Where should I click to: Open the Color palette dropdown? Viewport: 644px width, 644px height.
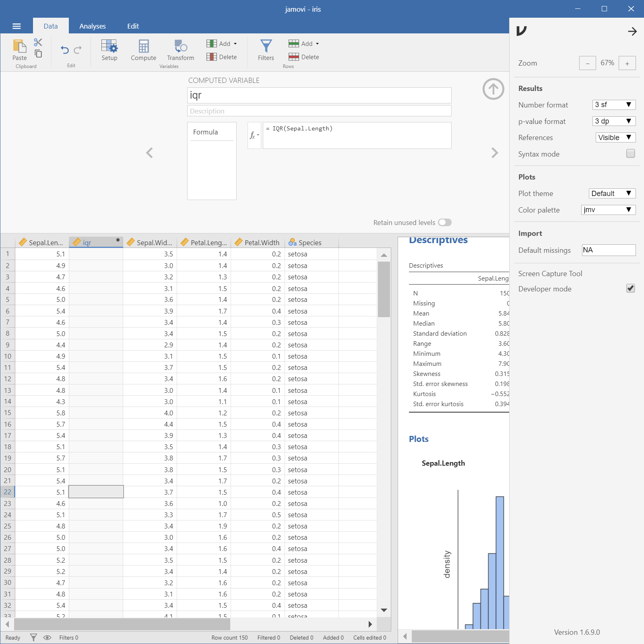click(x=608, y=210)
